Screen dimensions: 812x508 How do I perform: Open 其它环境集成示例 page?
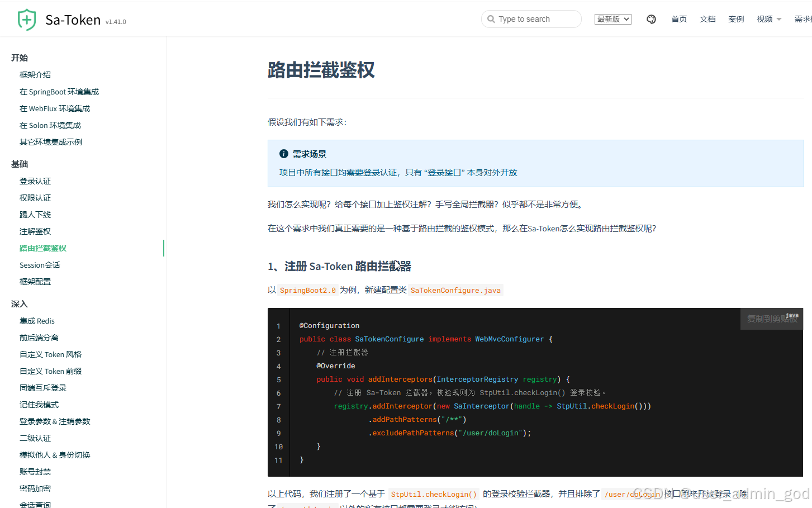coord(51,142)
